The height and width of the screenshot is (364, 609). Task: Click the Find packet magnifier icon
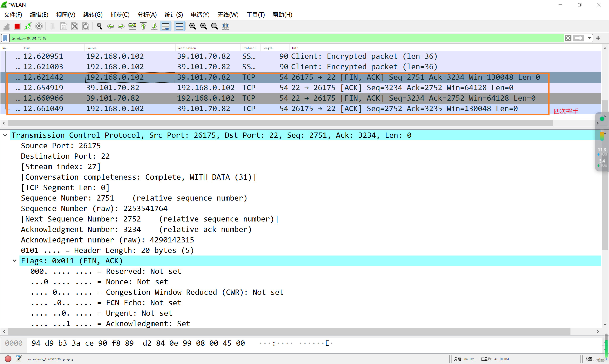point(99,26)
